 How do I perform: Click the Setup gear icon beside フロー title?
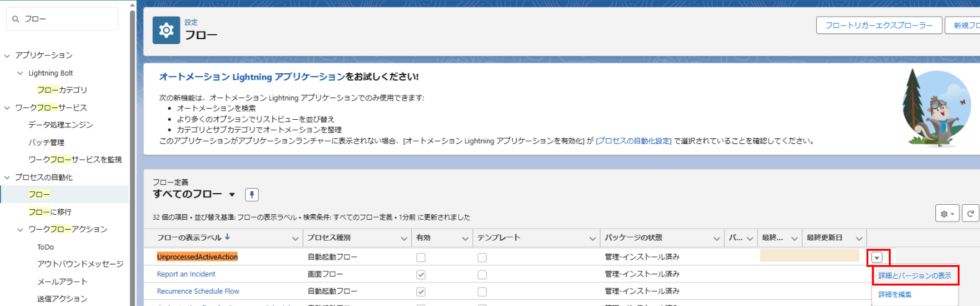166,30
